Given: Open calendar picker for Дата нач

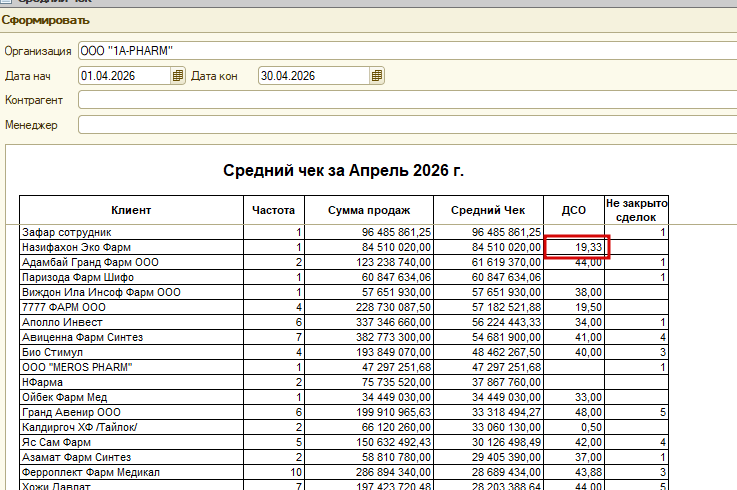Looking at the screenshot, I should pyautogui.click(x=178, y=76).
